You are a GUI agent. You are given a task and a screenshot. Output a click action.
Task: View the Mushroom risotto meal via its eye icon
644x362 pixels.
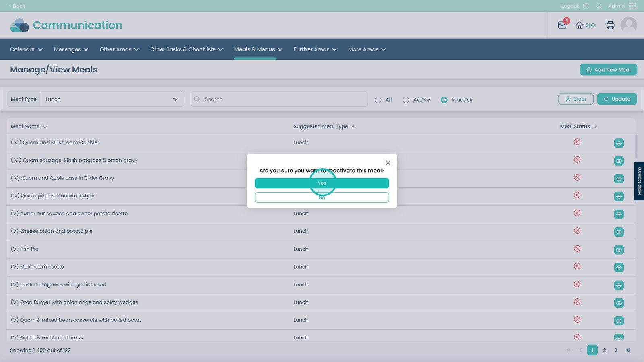tap(619, 267)
